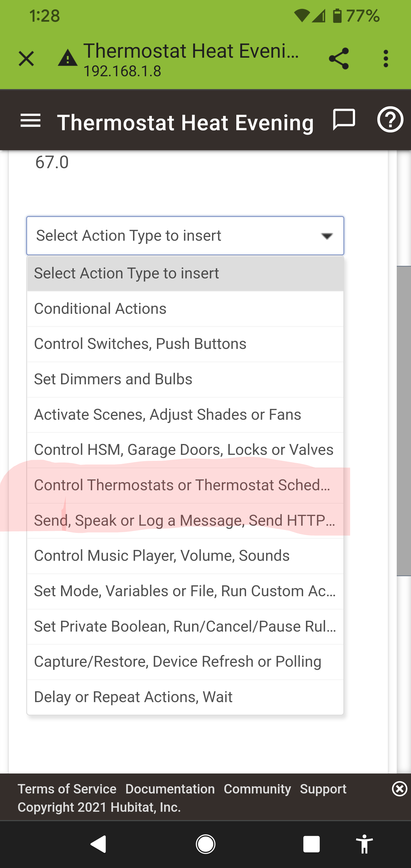
Task: Dismiss the footer with circled X icon
Action: (400, 789)
